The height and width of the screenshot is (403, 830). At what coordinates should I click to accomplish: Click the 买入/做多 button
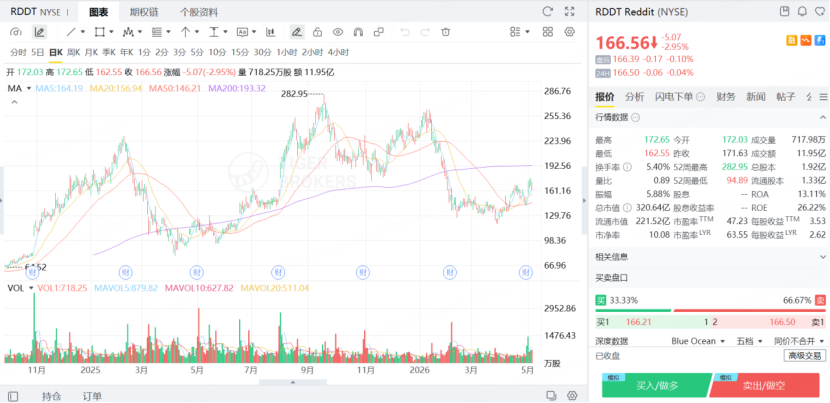pyautogui.click(x=656, y=386)
